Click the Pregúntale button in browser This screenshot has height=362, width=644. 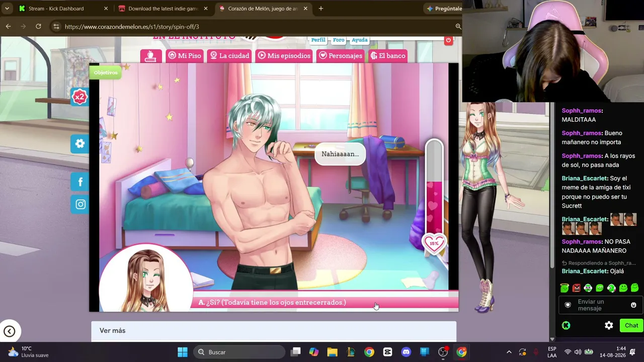coord(443,9)
